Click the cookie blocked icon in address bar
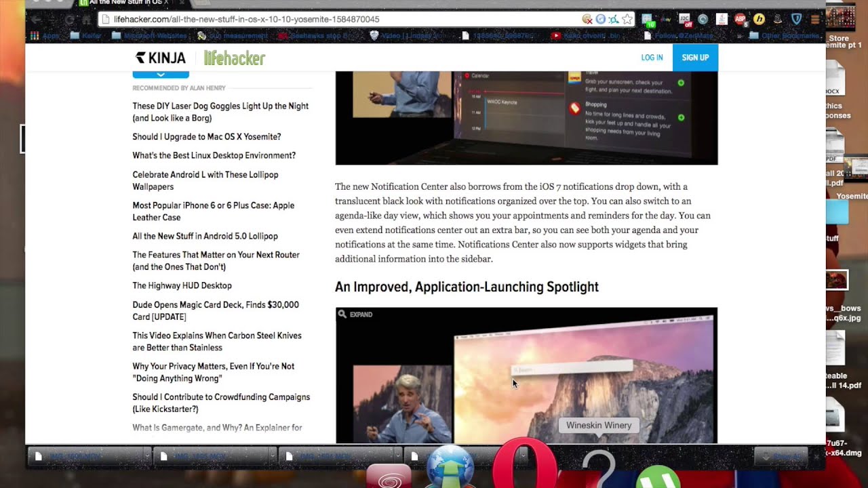 tap(587, 19)
